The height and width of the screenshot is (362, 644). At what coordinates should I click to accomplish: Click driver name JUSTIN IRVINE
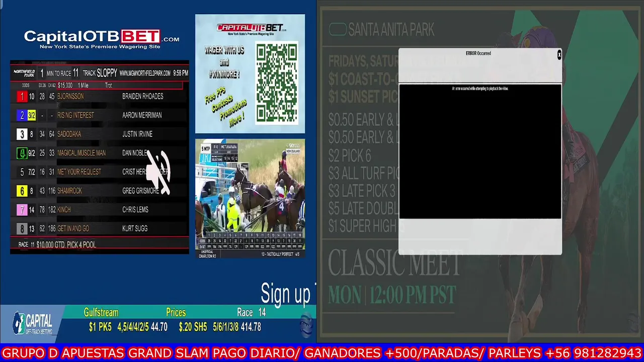click(137, 134)
